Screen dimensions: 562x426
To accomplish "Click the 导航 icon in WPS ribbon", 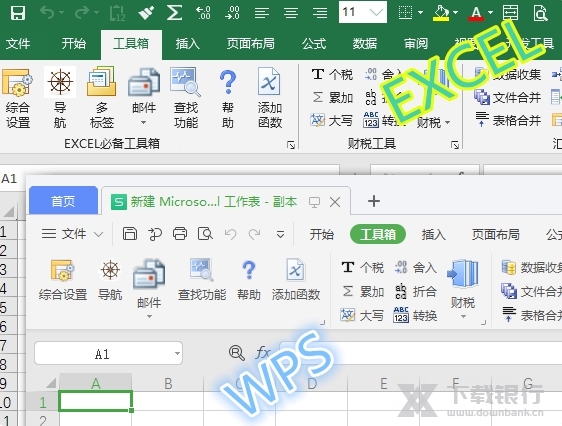I will tap(110, 270).
